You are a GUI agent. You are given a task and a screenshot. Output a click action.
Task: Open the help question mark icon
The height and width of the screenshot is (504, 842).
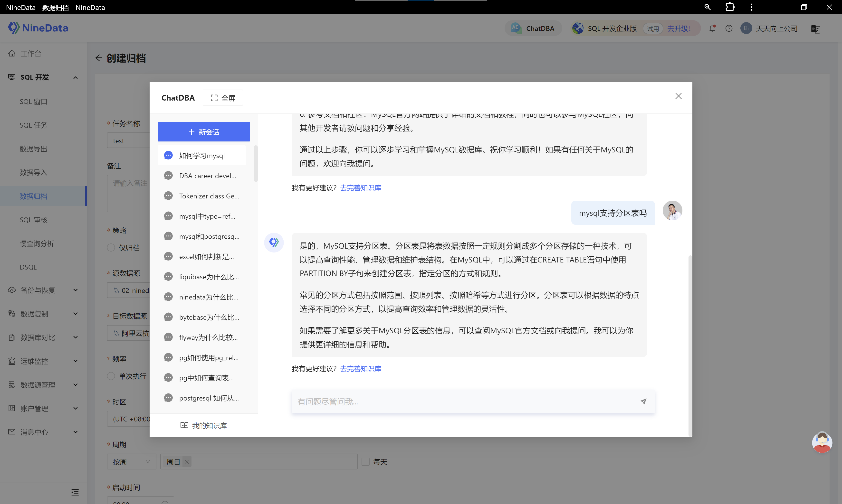click(x=729, y=28)
